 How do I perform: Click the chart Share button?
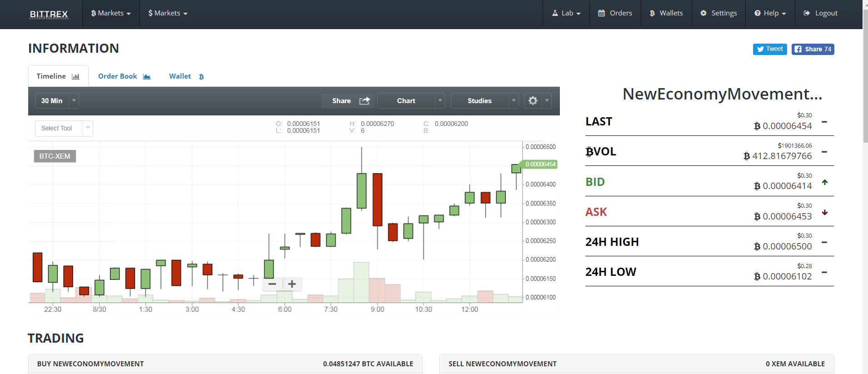point(348,101)
